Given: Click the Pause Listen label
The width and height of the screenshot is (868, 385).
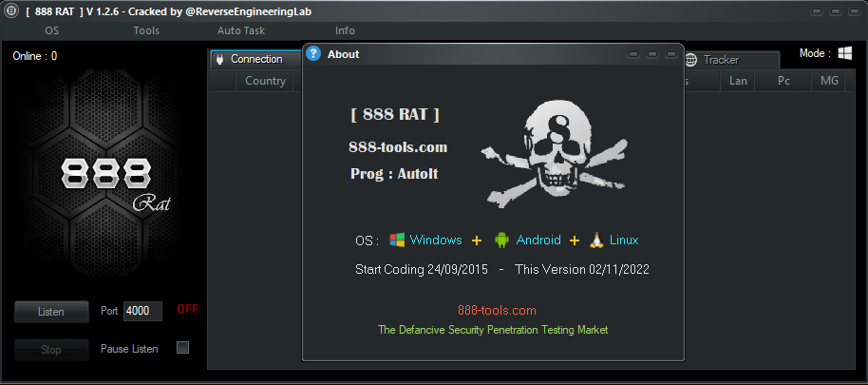Looking at the screenshot, I should coord(129,349).
